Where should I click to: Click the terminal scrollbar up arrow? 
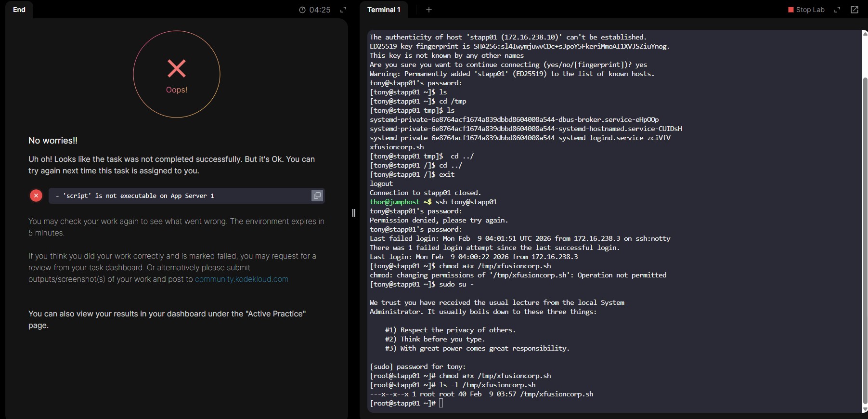tap(865, 34)
